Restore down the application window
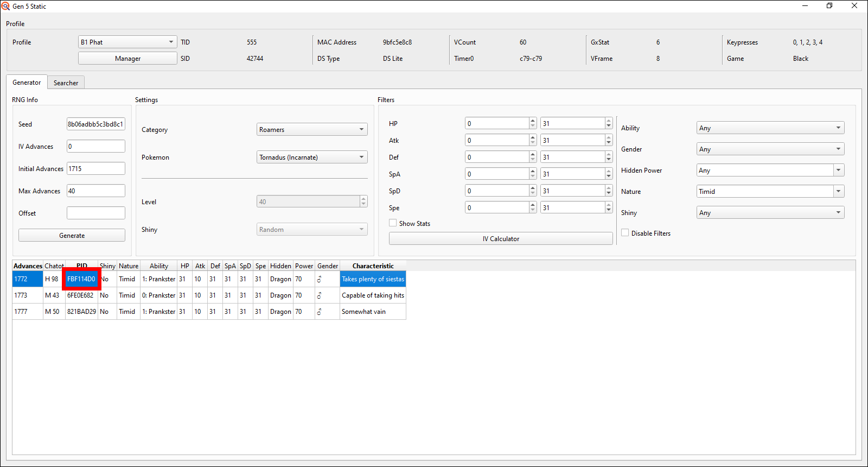 click(829, 6)
